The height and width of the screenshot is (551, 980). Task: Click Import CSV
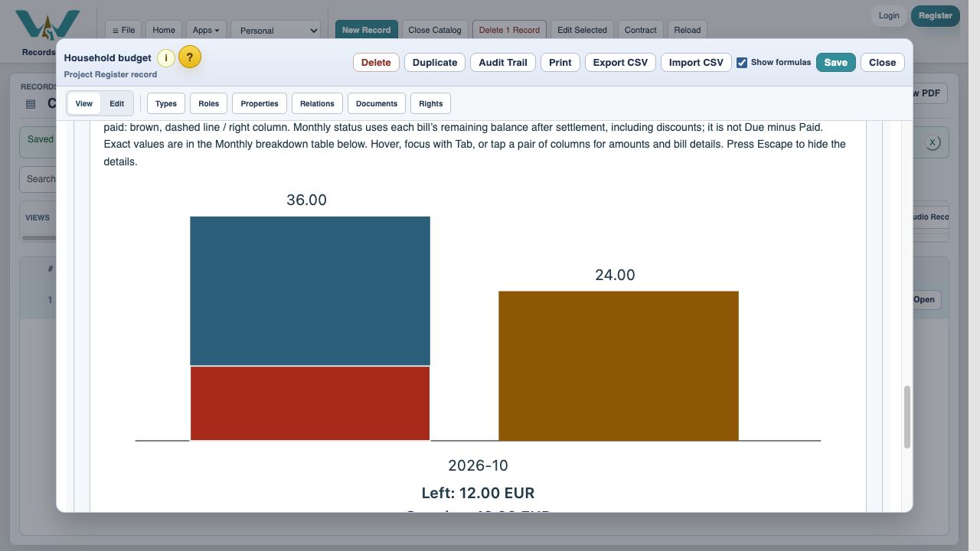click(696, 63)
